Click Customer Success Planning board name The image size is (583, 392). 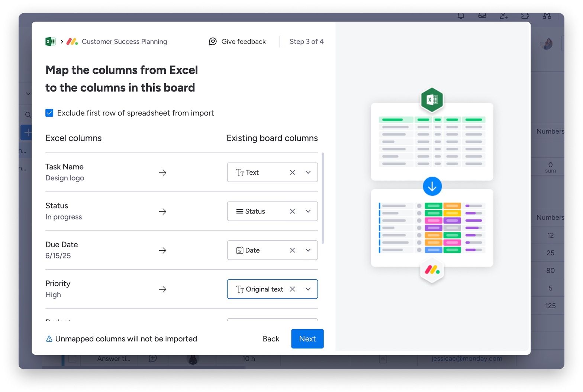[125, 42]
